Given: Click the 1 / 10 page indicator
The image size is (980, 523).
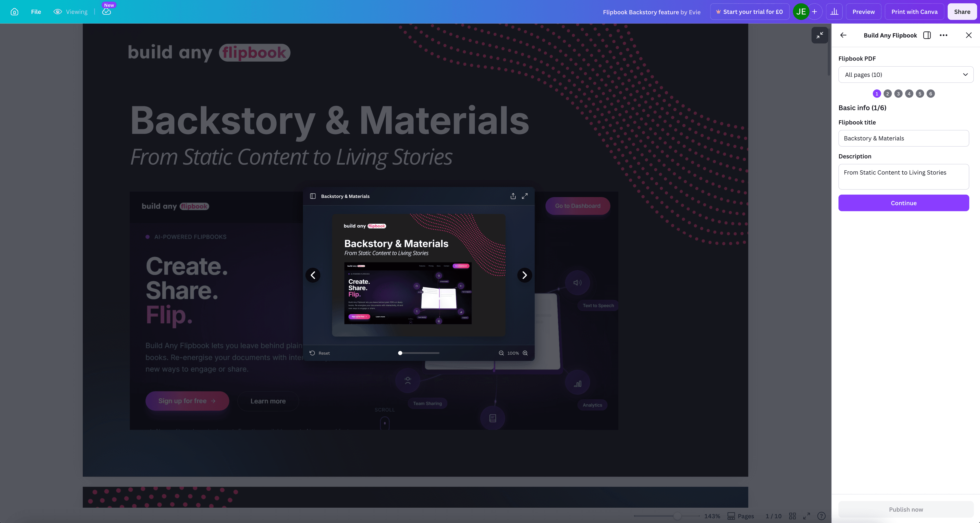Looking at the screenshot, I should [x=774, y=516].
